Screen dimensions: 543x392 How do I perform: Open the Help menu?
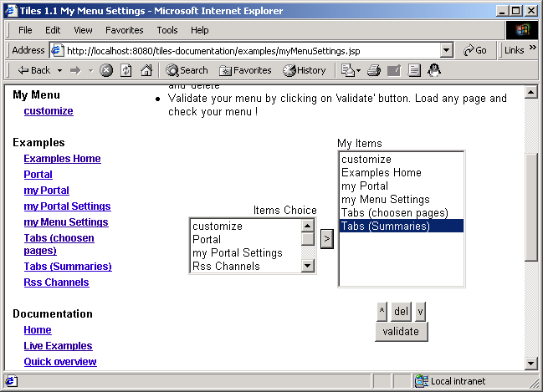click(x=200, y=30)
